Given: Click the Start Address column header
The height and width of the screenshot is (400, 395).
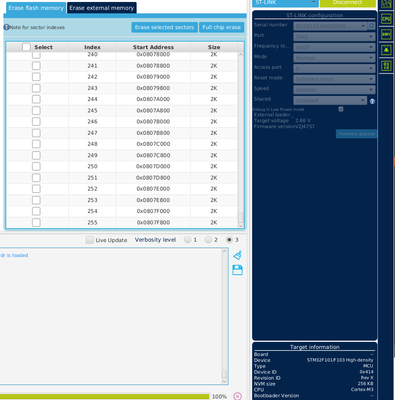Looking at the screenshot, I should [x=153, y=47].
